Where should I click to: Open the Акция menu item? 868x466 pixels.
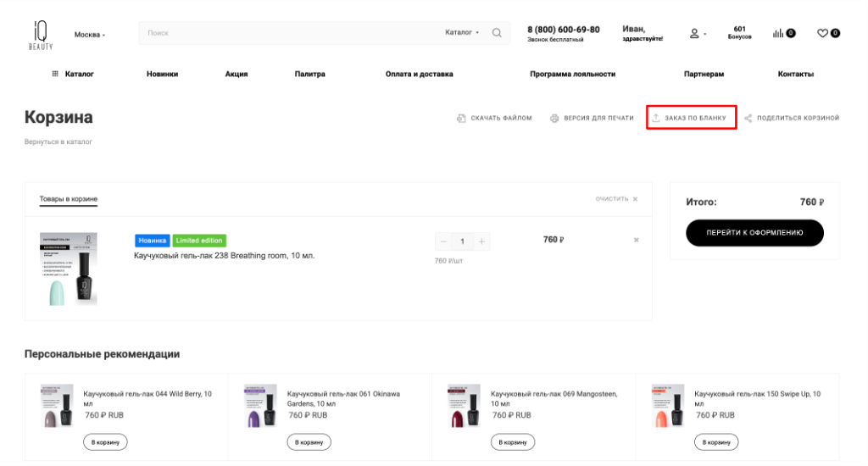[x=236, y=74]
